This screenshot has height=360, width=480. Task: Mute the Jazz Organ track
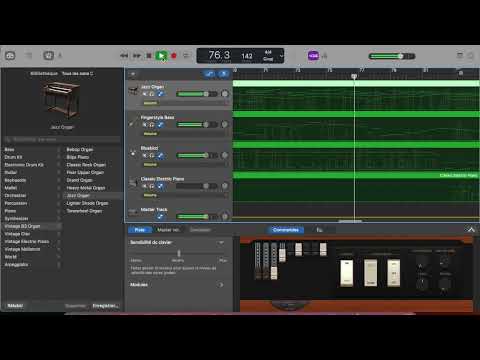pos(145,94)
